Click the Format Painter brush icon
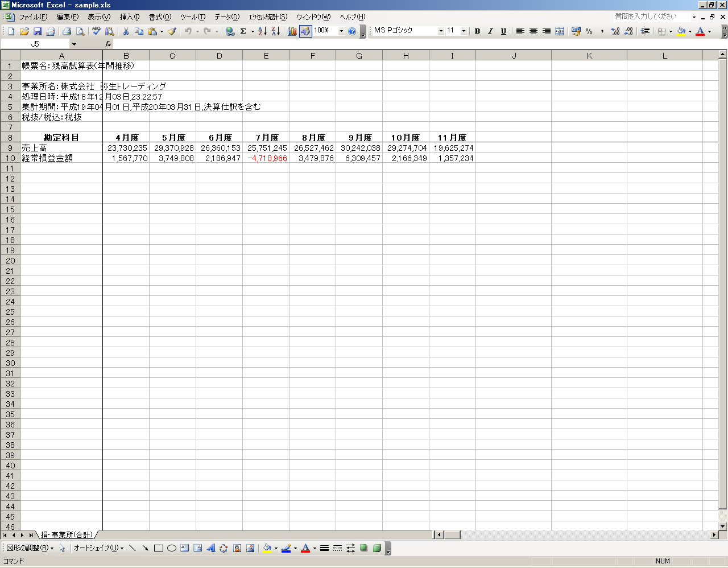The image size is (728, 568). click(x=172, y=31)
